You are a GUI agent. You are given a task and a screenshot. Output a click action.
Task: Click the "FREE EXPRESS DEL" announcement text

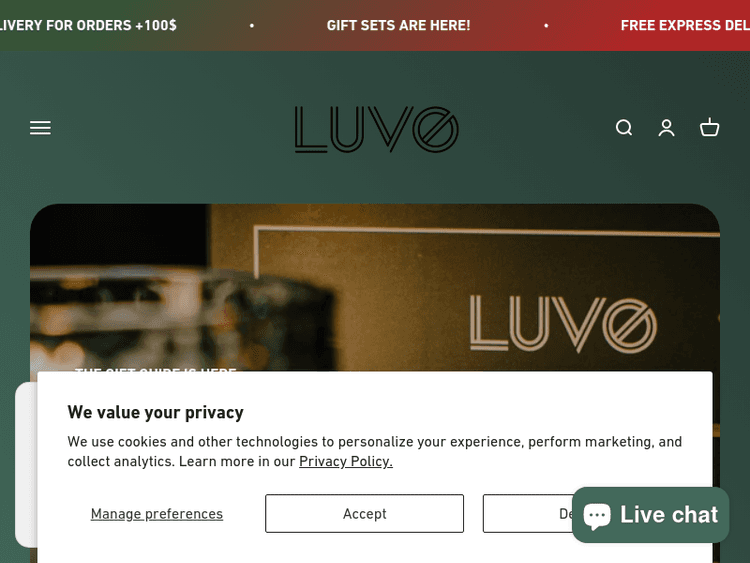click(685, 25)
